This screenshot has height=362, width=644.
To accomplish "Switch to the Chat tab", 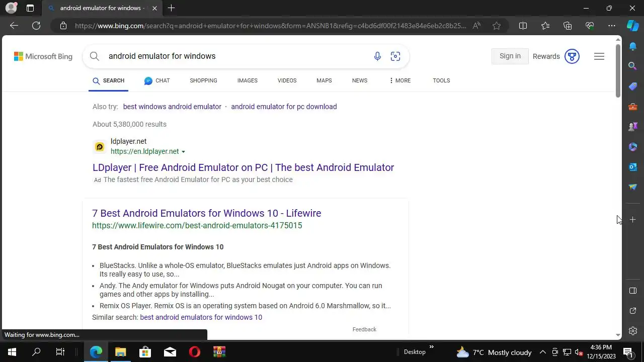I will click(x=157, y=80).
